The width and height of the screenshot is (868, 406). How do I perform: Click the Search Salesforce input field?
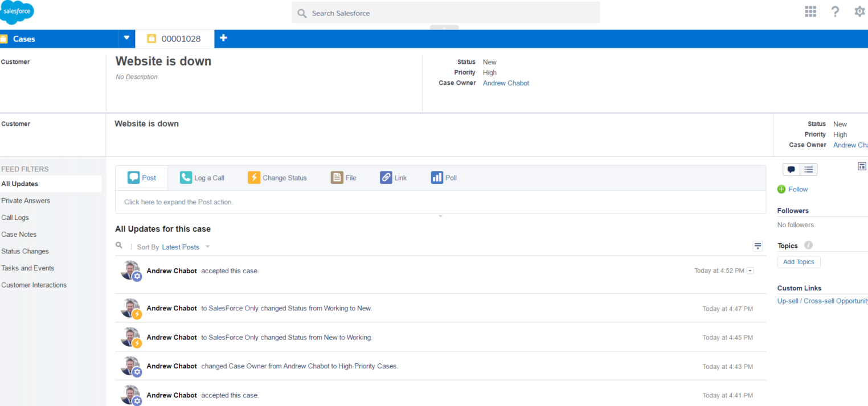point(445,13)
